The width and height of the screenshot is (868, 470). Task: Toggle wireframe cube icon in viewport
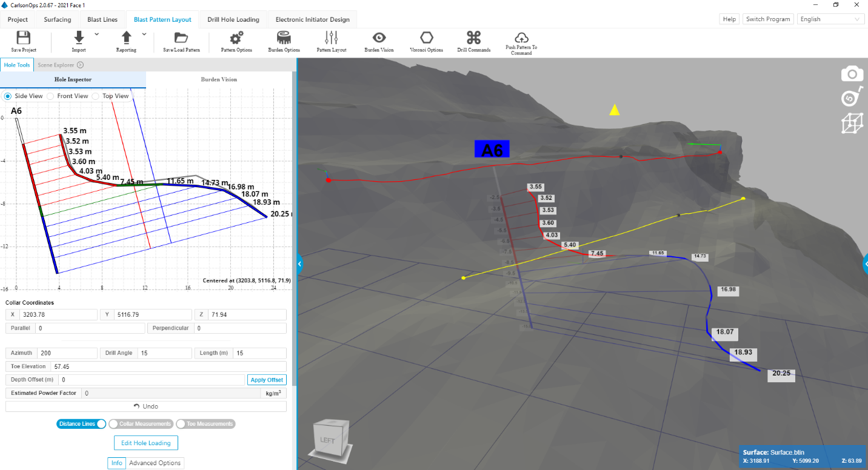(x=852, y=123)
